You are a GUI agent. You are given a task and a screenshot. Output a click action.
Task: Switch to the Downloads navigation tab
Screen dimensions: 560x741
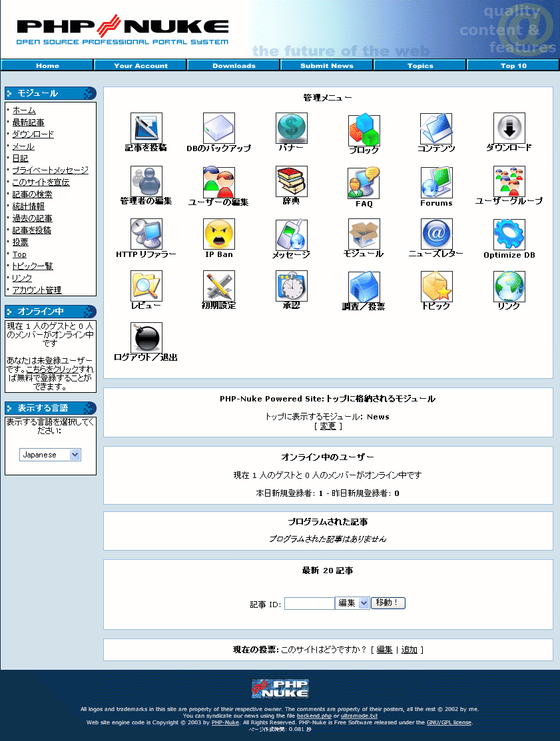click(x=233, y=65)
